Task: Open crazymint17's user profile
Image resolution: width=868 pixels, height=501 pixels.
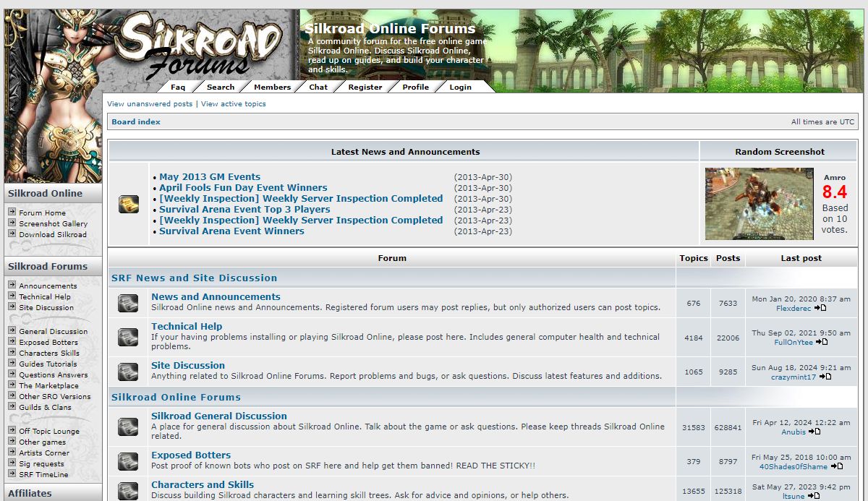Action: pyautogui.click(x=793, y=377)
